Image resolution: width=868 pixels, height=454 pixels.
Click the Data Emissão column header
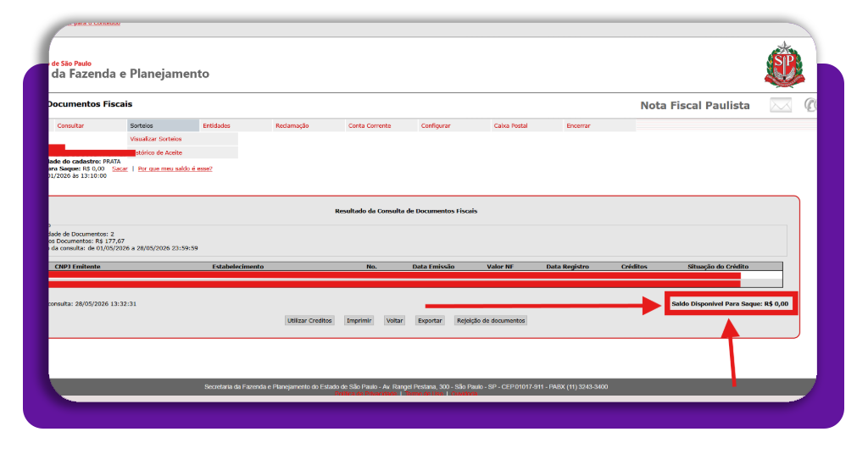tap(433, 267)
